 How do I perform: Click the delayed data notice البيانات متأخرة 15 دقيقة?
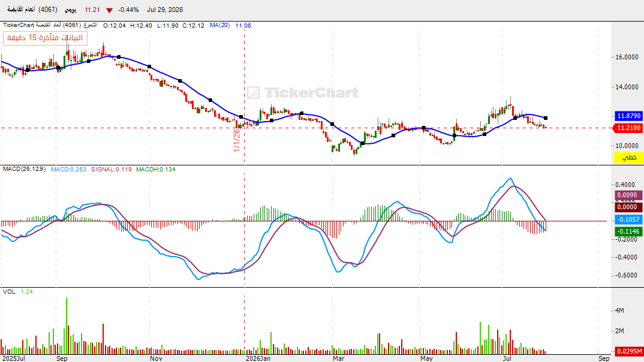[45, 38]
